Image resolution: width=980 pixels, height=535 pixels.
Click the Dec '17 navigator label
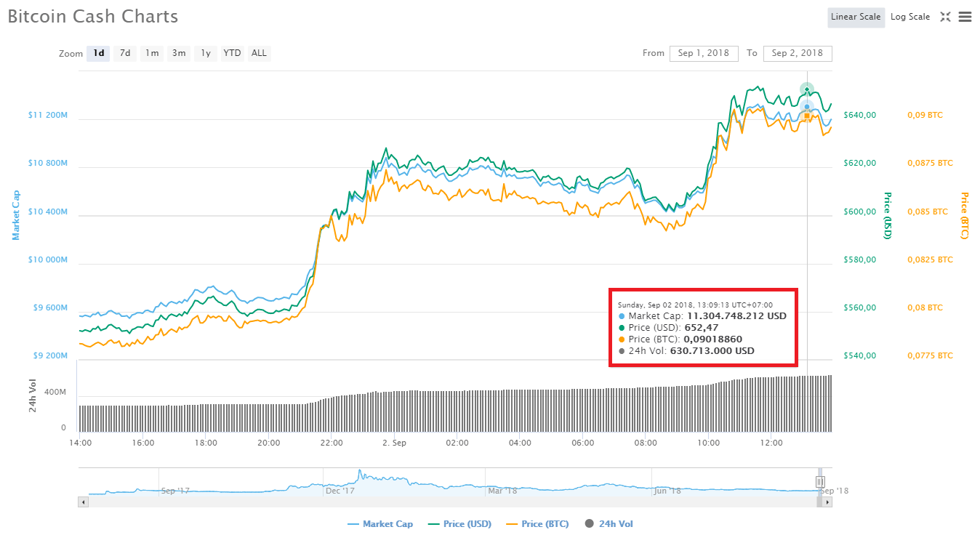[340, 491]
